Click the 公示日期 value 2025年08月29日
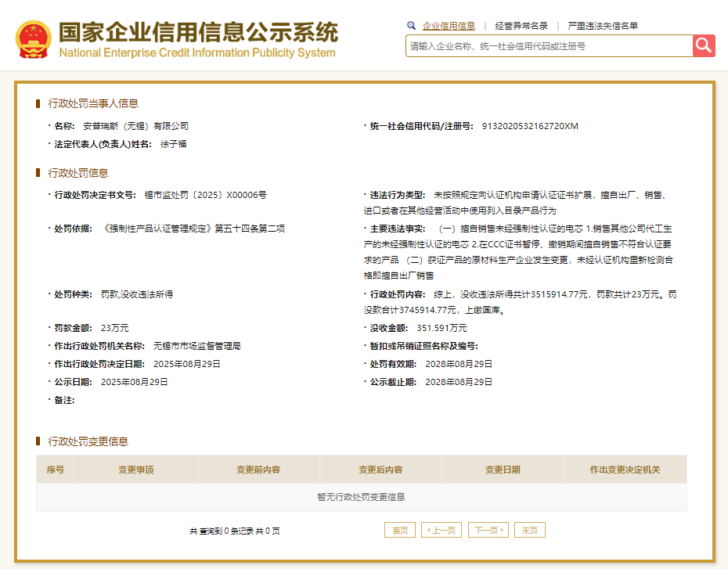The width and height of the screenshot is (728, 569). tap(134, 383)
